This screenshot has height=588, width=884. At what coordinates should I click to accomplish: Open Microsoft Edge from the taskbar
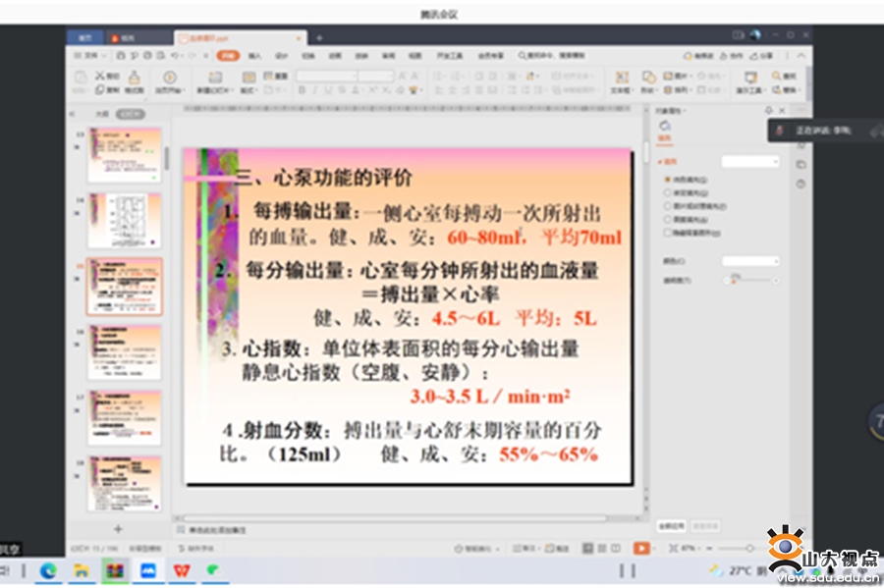coord(47,569)
